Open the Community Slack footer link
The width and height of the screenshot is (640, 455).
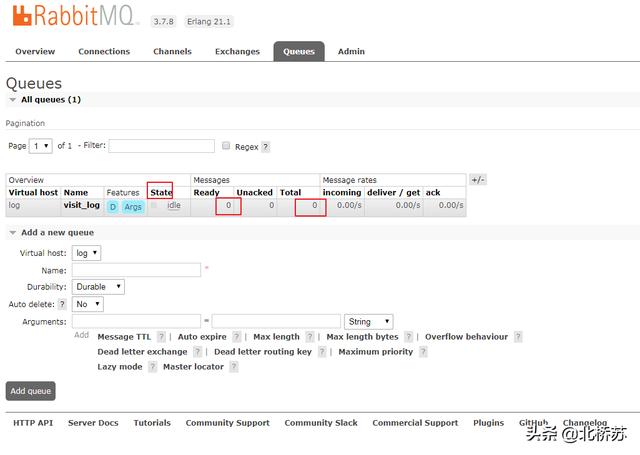(x=321, y=423)
